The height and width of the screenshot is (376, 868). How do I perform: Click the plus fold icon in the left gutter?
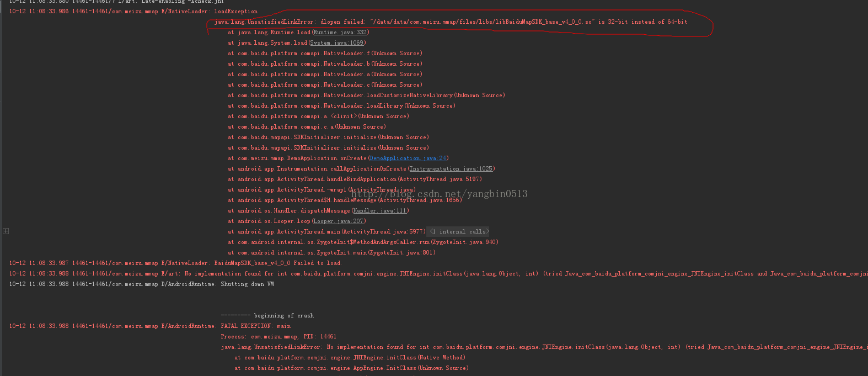point(6,231)
